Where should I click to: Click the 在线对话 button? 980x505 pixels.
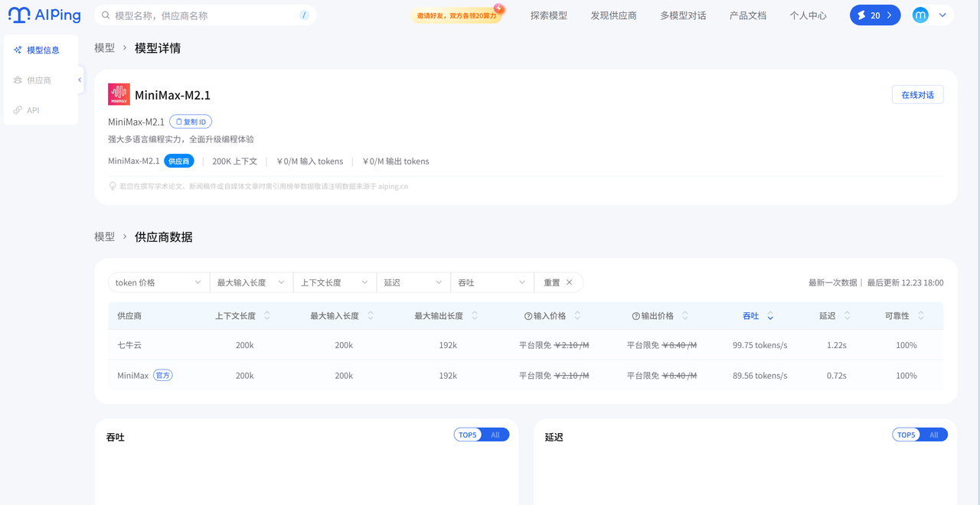point(917,95)
